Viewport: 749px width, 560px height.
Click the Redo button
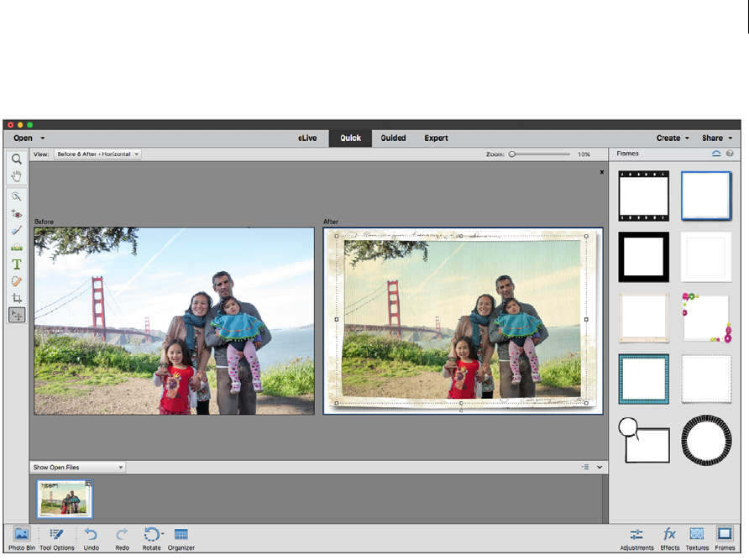[123, 538]
